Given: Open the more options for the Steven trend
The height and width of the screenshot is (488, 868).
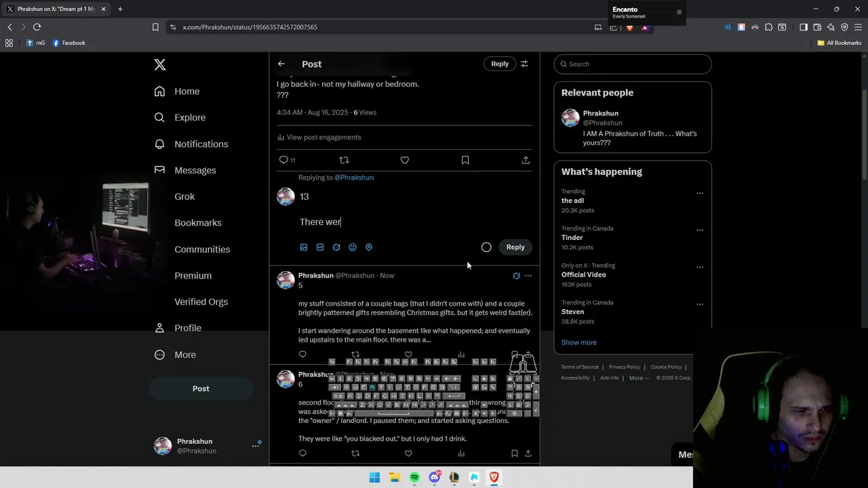Looking at the screenshot, I should [x=700, y=304].
